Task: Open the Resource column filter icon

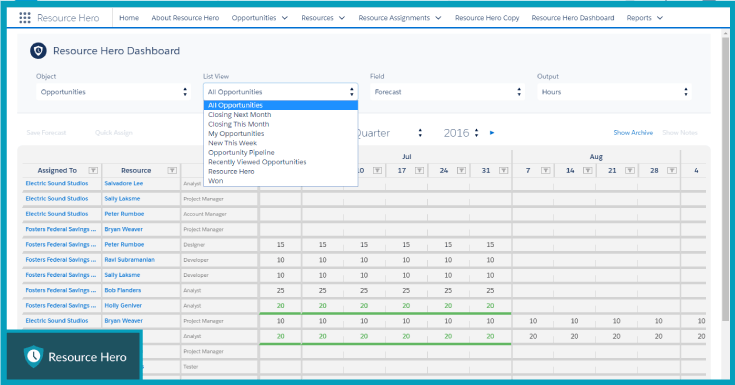Action: (x=172, y=170)
